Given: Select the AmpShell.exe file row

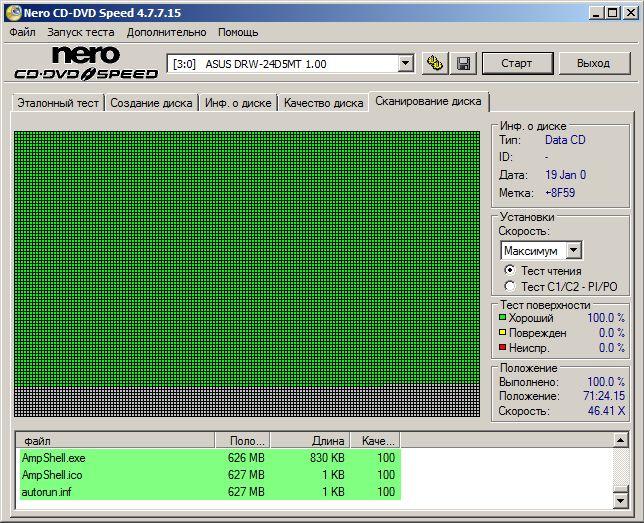Looking at the screenshot, I should [x=210, y=458].
